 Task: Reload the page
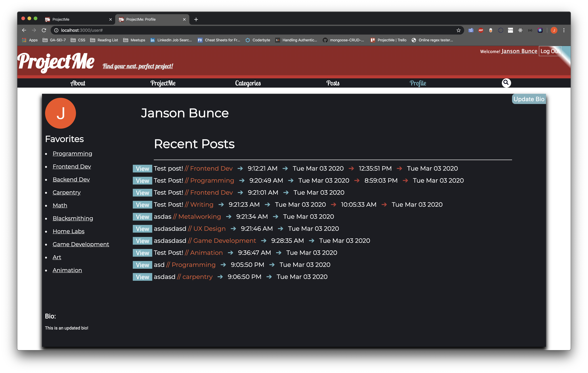coord(44,30)
